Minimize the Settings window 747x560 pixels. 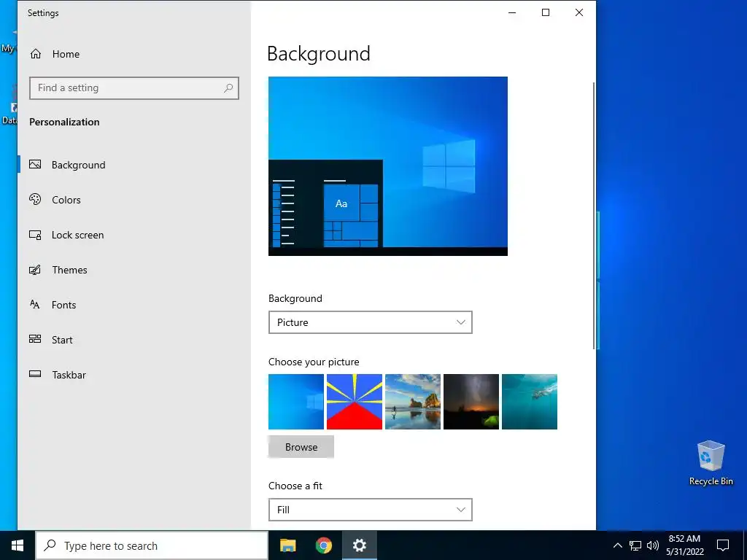tap(512, 13)
